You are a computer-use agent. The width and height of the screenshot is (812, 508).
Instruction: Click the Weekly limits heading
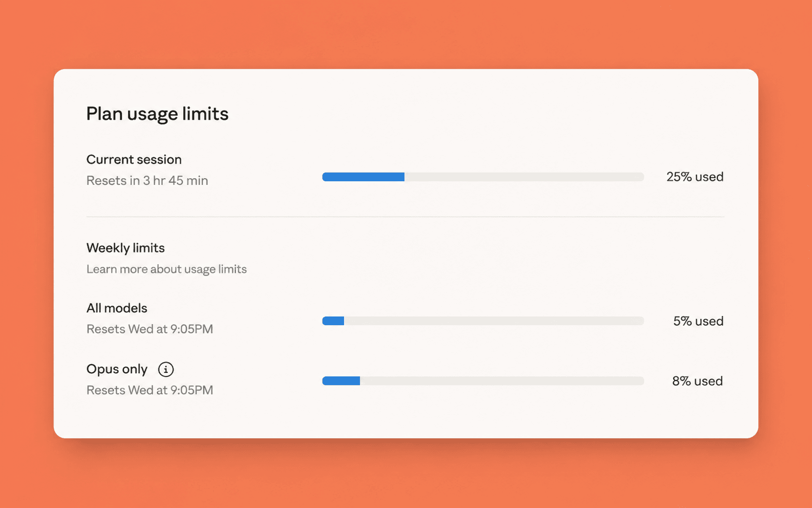125,248
